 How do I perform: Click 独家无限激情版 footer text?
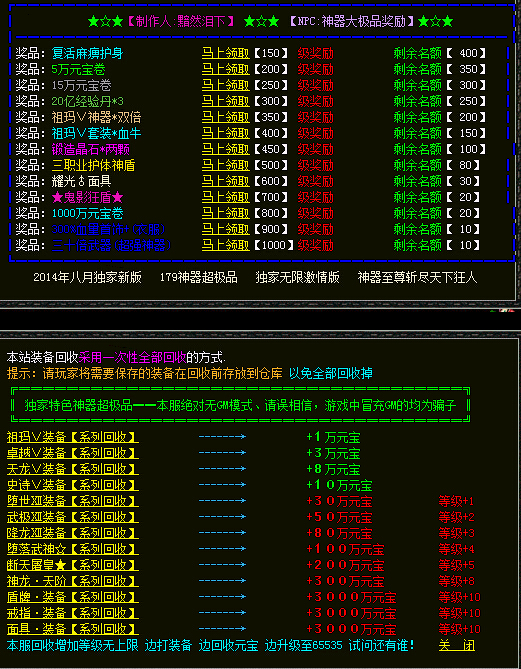tap(297, 278)
